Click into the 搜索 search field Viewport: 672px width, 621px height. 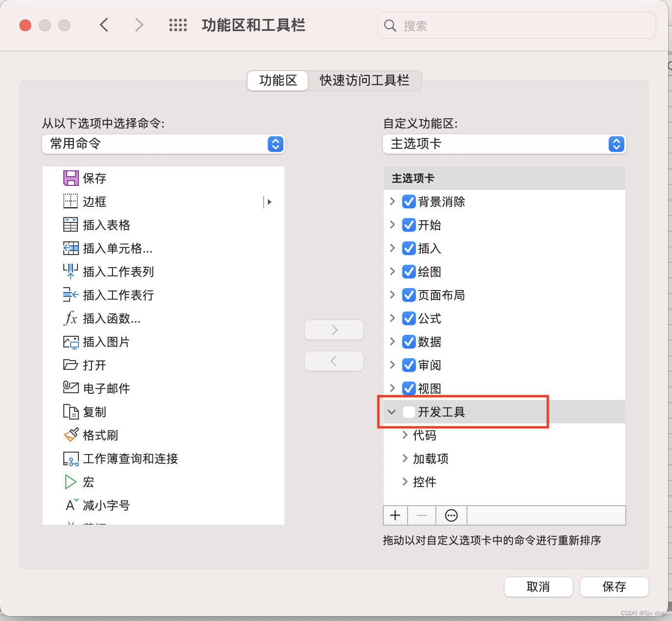517,25
